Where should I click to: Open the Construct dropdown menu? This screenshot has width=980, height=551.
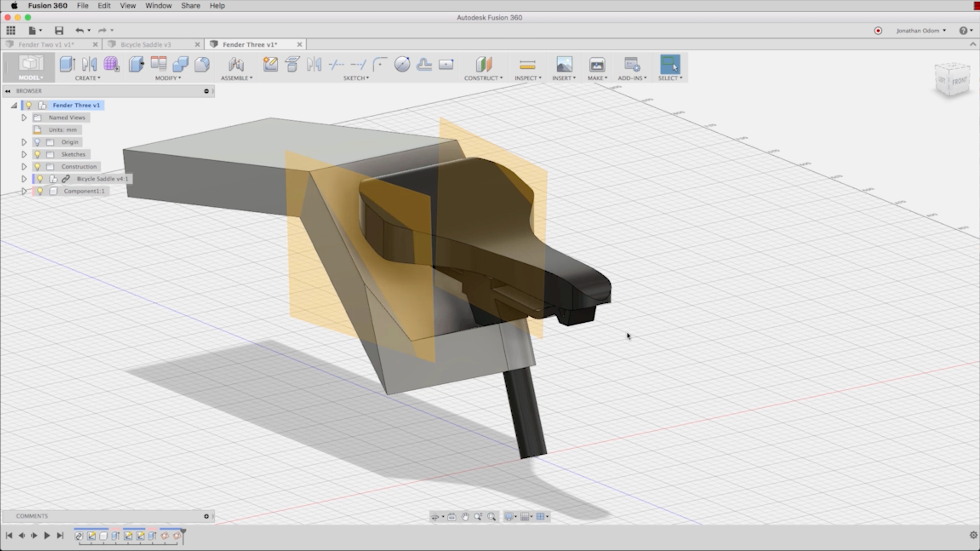click(x=483, y=78)
